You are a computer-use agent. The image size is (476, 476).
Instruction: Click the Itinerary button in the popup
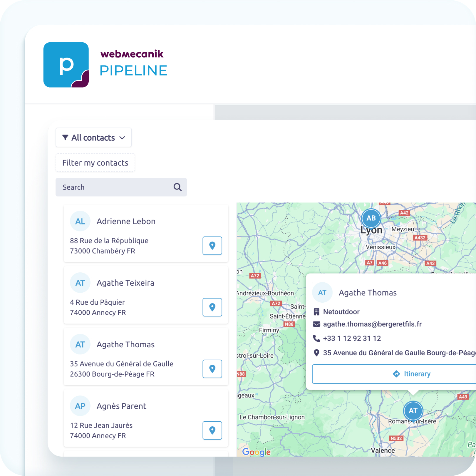(411, 374)
